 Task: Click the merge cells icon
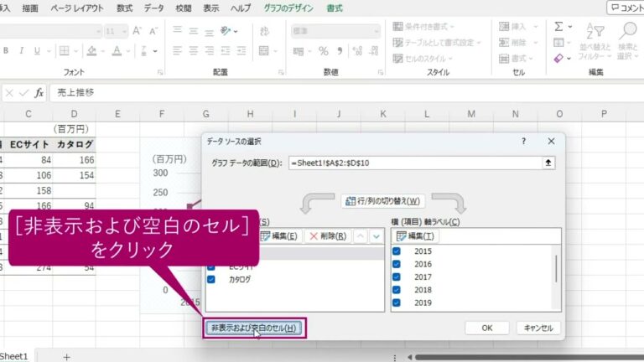(x=264, y=51)
